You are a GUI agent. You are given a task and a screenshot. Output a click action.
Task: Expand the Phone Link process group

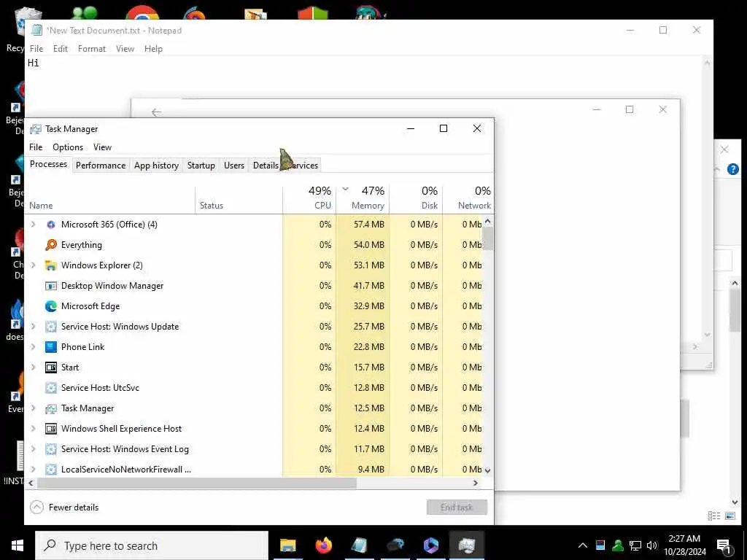(33, 347)
